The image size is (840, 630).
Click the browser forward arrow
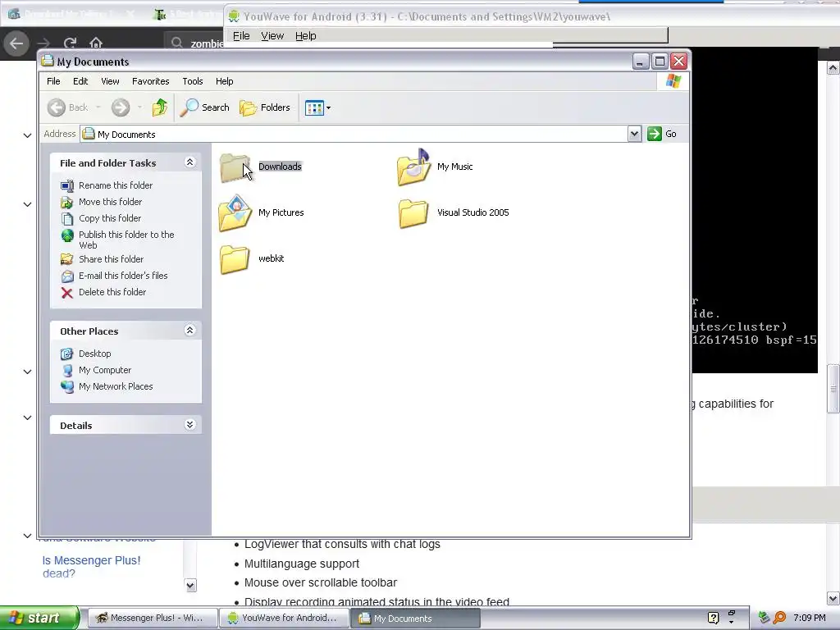click(44, 43)
